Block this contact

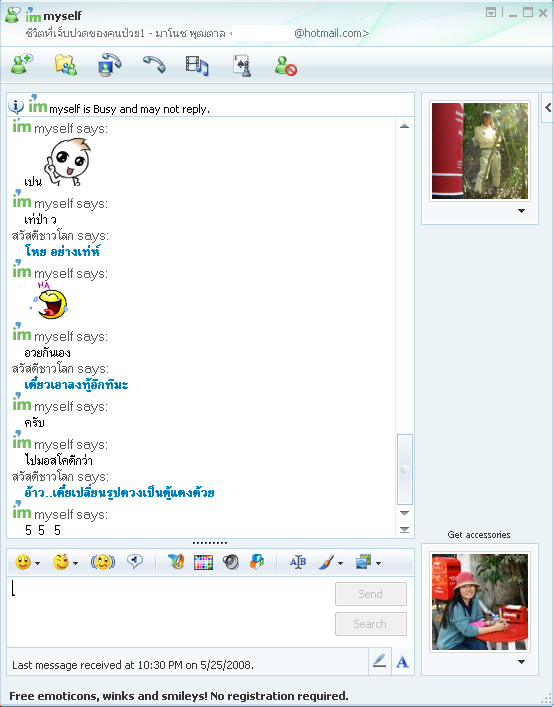(286, 66)
